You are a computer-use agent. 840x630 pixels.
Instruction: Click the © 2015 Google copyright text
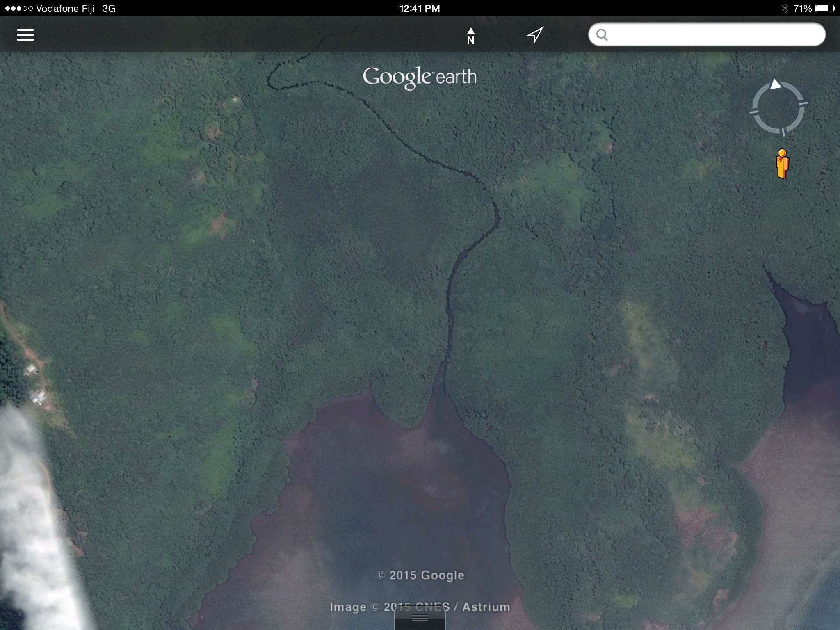420,575
